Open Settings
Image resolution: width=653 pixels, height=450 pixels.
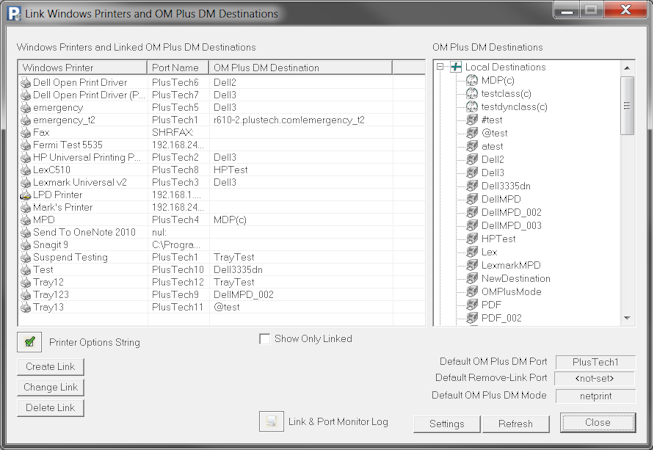pyautogui.click(x=447, y=424)
